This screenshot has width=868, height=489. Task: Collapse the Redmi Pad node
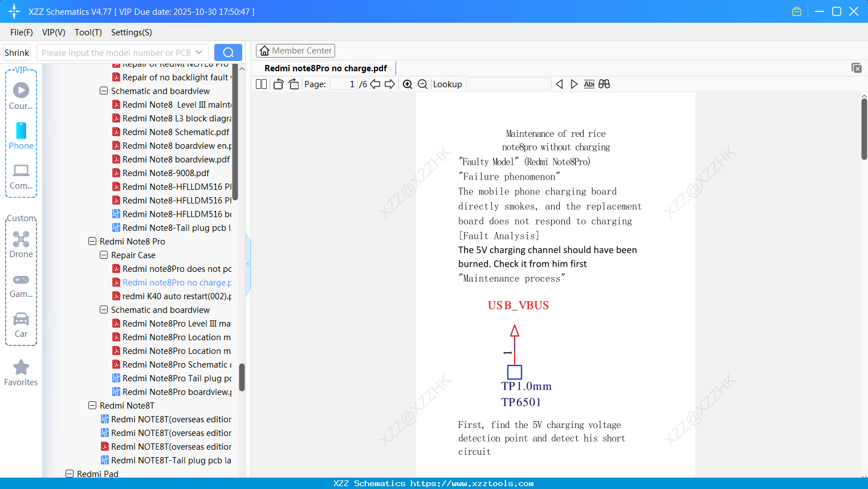coord(70,474)
